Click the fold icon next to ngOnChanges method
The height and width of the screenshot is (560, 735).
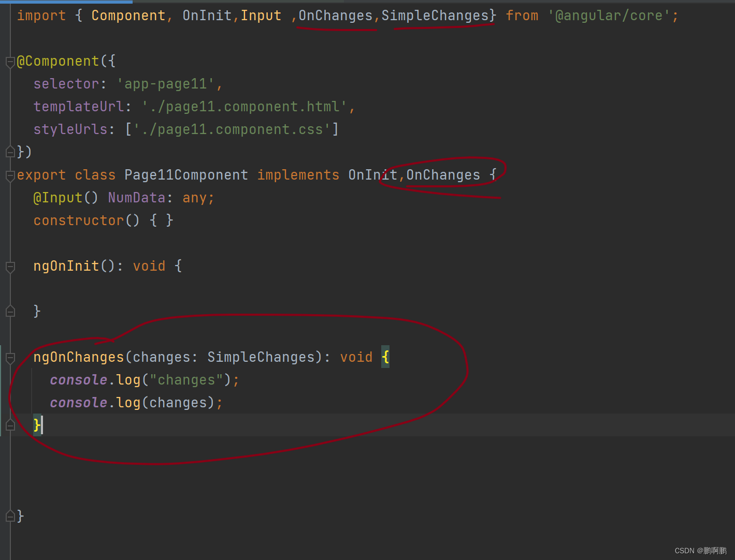point(9,357)
